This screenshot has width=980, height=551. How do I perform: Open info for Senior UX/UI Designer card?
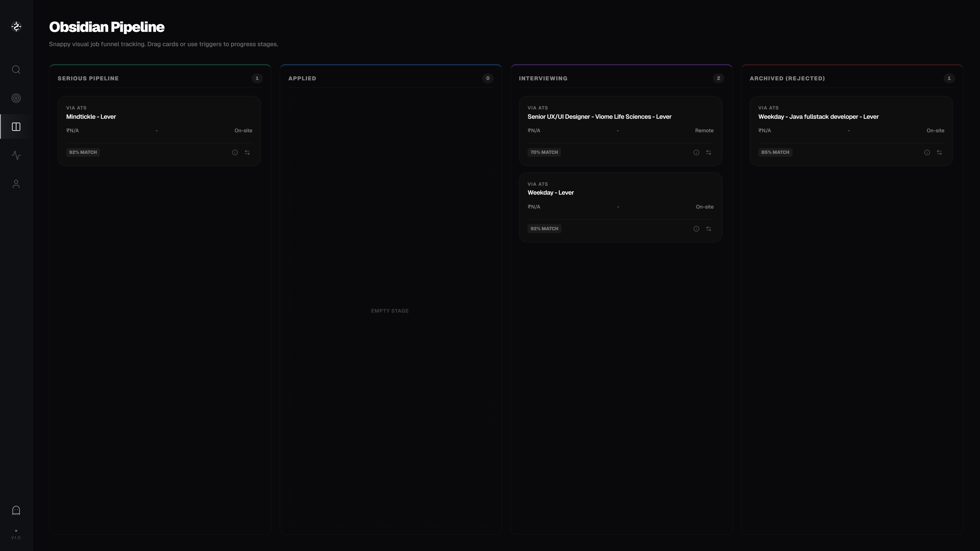[x=696, y=153]
